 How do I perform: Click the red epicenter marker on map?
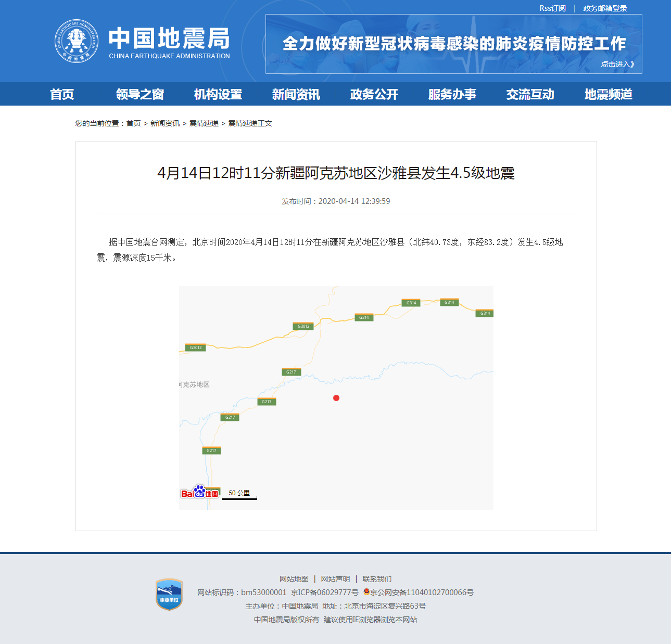coord(336,398)
